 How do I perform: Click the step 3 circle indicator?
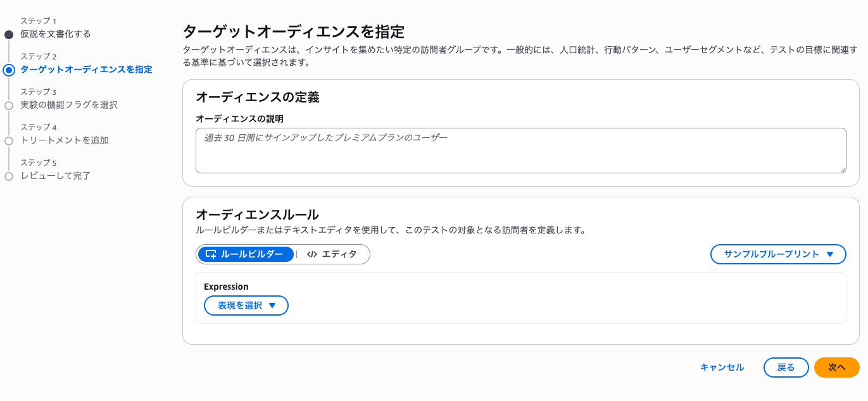tap(9, 106)
